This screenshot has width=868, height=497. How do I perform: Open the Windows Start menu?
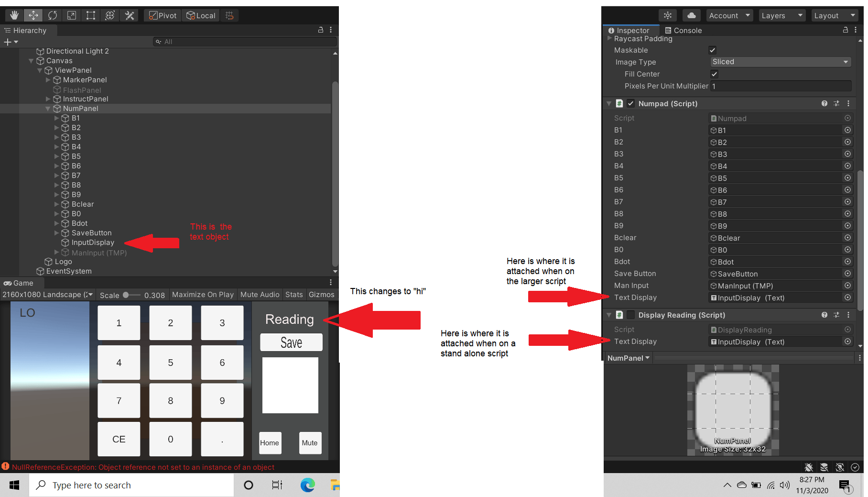tap(14, 485)
